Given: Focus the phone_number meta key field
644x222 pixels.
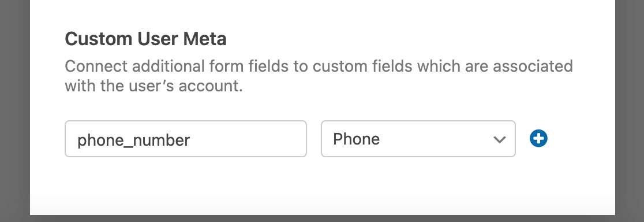Looking at the screenshot, I should point(186,139).
